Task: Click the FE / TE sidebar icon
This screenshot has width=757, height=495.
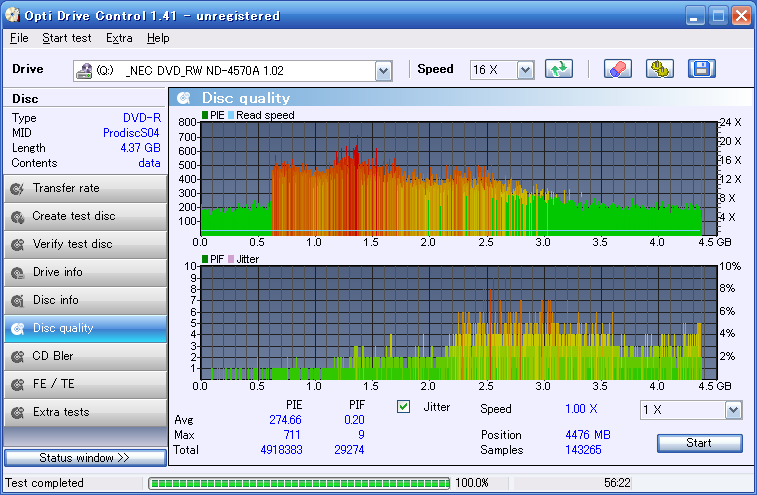Action: [x=17, y=384]
